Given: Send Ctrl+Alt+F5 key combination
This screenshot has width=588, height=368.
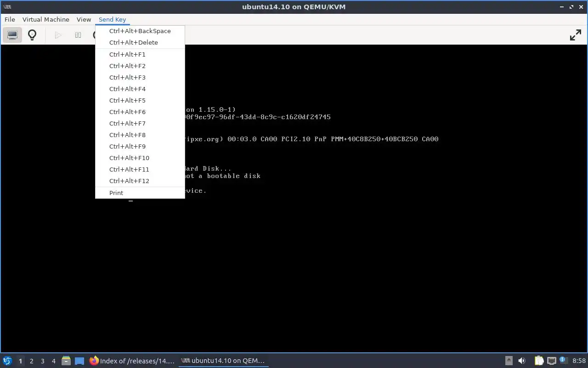Looking at the screenshot, I should click(140, 100).
